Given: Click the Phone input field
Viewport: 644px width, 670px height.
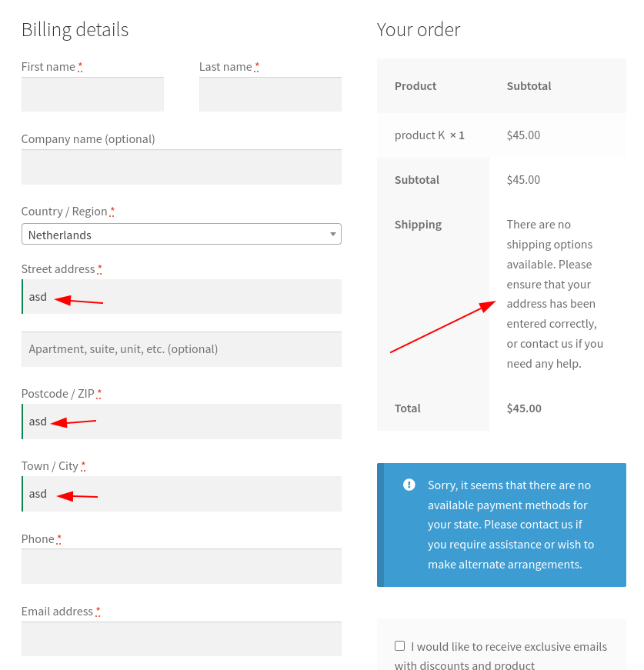Looking at the screenshot, I should (182, 566).
